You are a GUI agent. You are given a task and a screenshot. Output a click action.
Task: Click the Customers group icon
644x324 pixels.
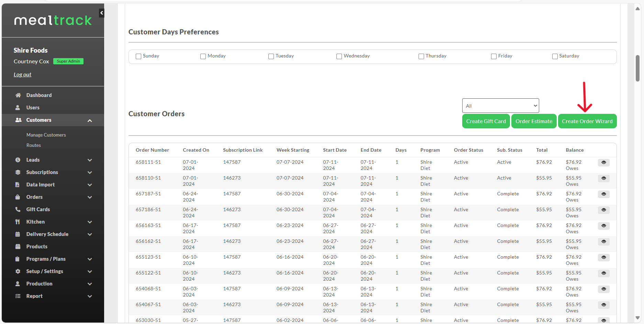coord(18,120)
